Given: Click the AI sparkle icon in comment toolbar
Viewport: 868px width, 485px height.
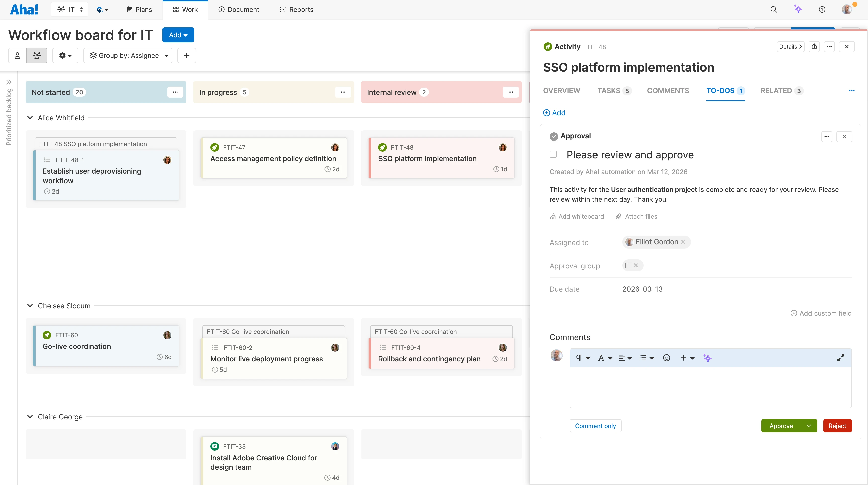Looking at the screenshot, I should [x=708, y=358].
